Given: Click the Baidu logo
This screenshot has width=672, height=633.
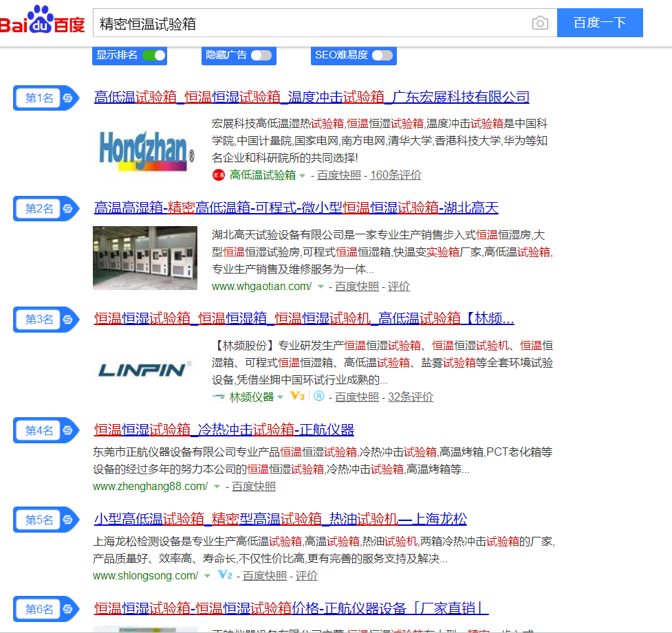Looking at the screenshot, I should (42, 20).
